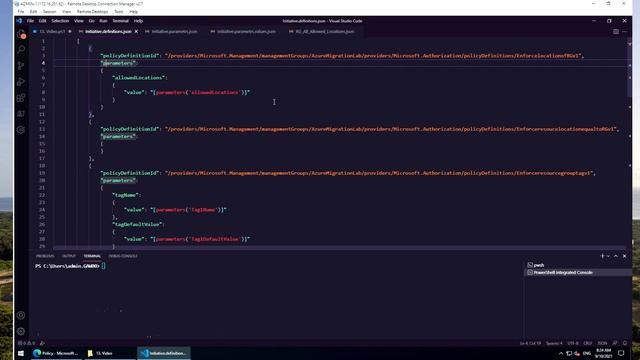Open the Run and Debug view
The image size is (640, 360).
click(21, 82)
